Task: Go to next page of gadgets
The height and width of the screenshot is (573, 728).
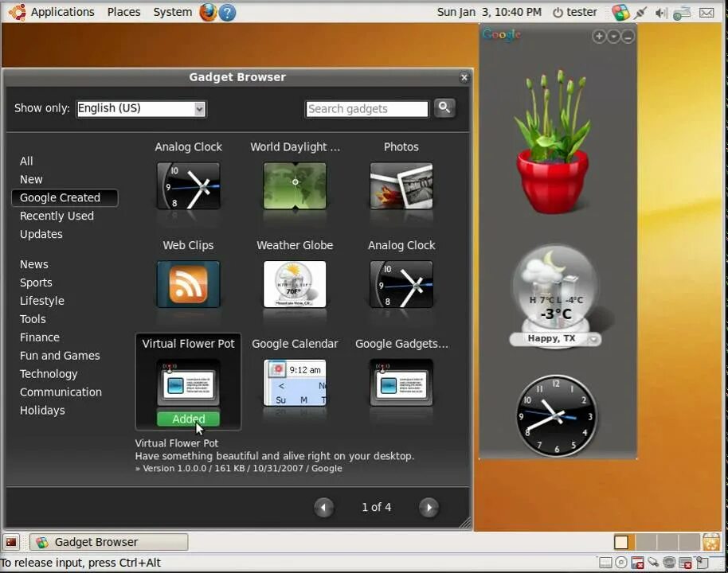Action: click(429, 507)
